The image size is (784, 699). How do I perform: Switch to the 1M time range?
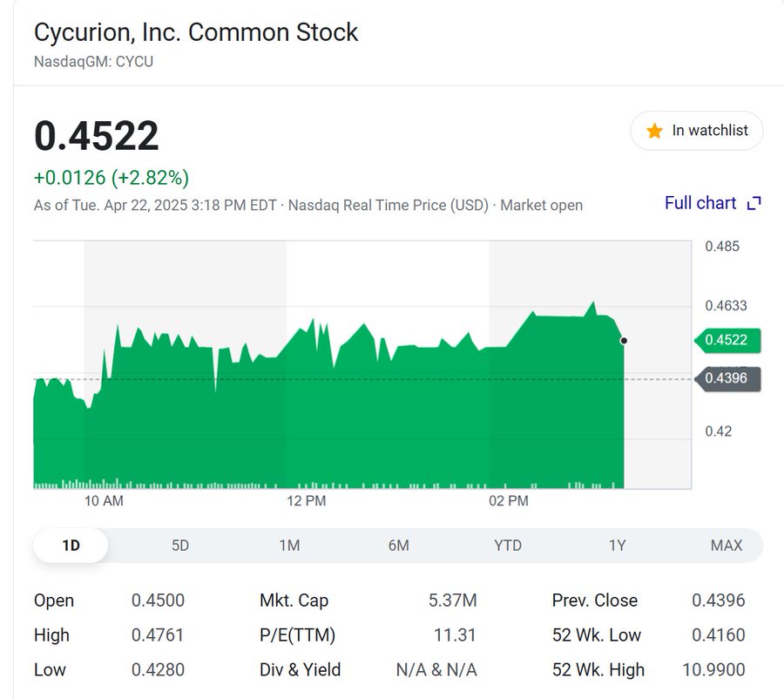(289, 545)
